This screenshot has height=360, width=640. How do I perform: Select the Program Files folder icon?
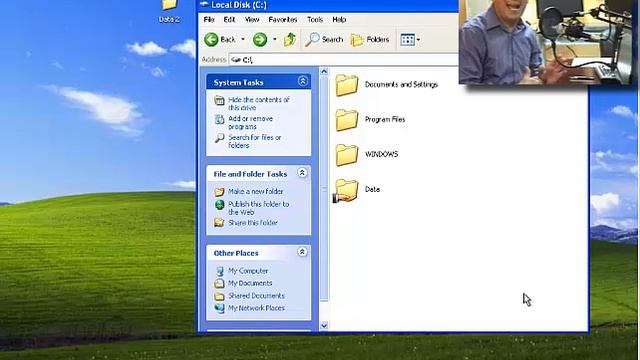(x=347, y=120)
